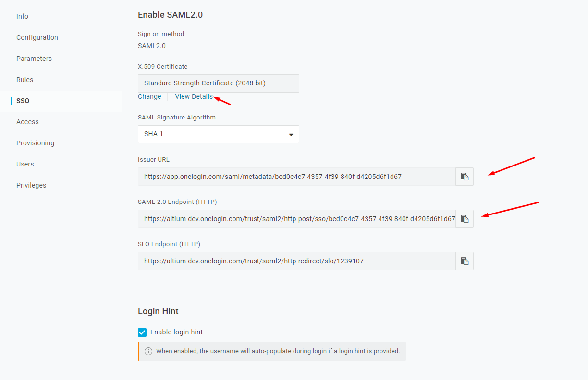
Task: Click View Details for the certificate
Action: pos(194,96)
